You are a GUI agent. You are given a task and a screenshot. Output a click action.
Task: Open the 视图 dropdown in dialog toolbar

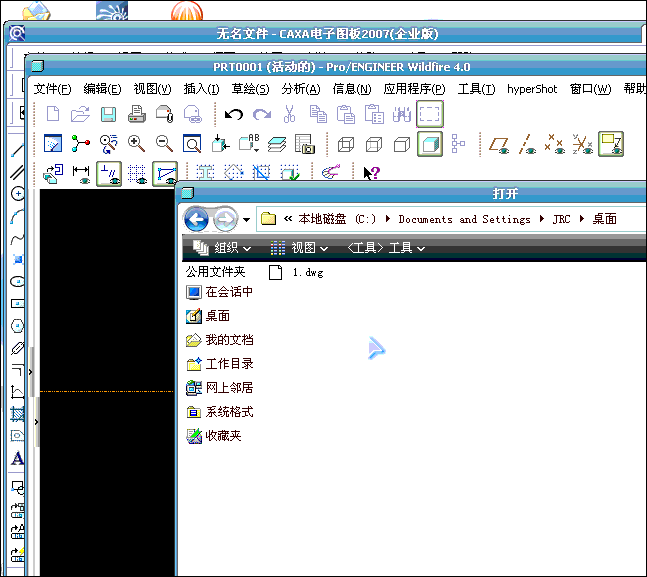299,248
